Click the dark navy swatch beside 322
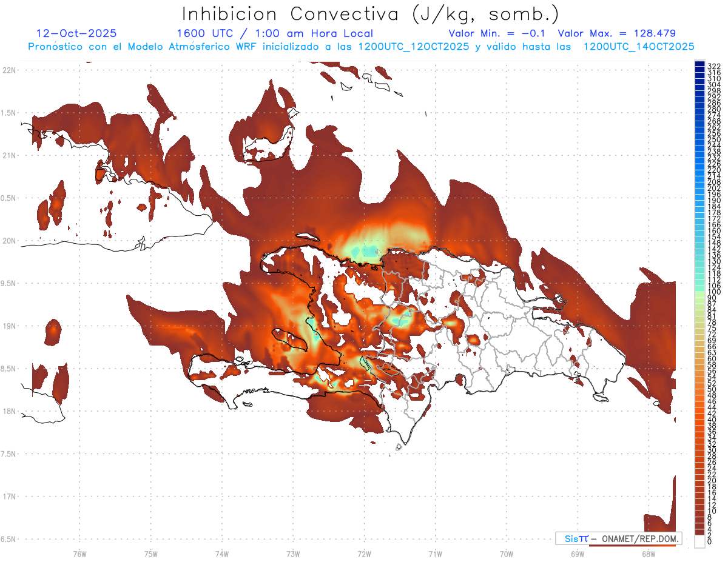 [x=700, y=64]
